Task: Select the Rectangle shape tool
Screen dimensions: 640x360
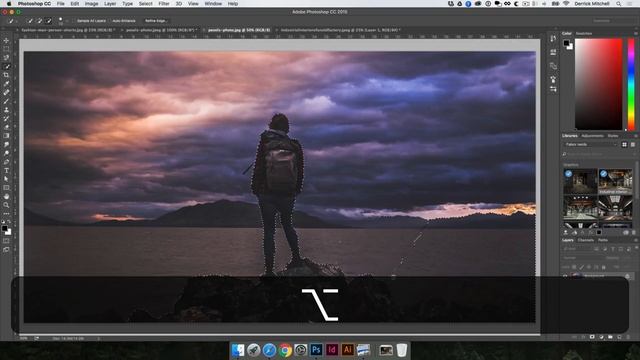Action: pyautogui.click(x=6, y=188)
